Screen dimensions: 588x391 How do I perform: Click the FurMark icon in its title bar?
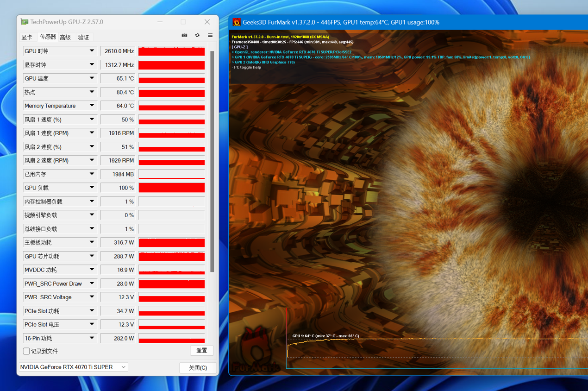point(237,22)
